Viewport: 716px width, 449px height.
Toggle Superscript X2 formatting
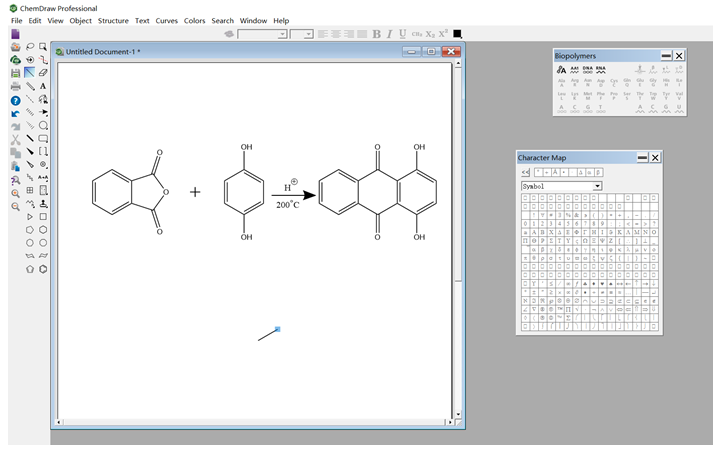point(443,34)
